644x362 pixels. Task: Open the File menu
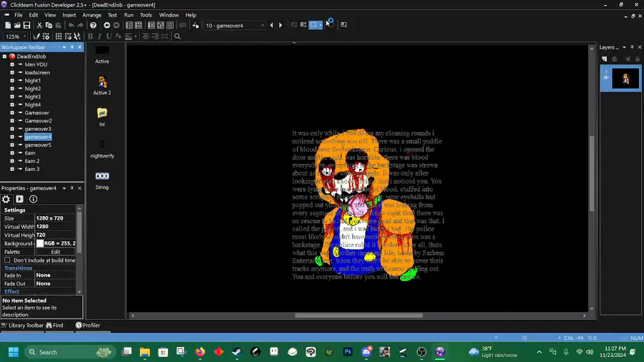[x=19, y=15]
